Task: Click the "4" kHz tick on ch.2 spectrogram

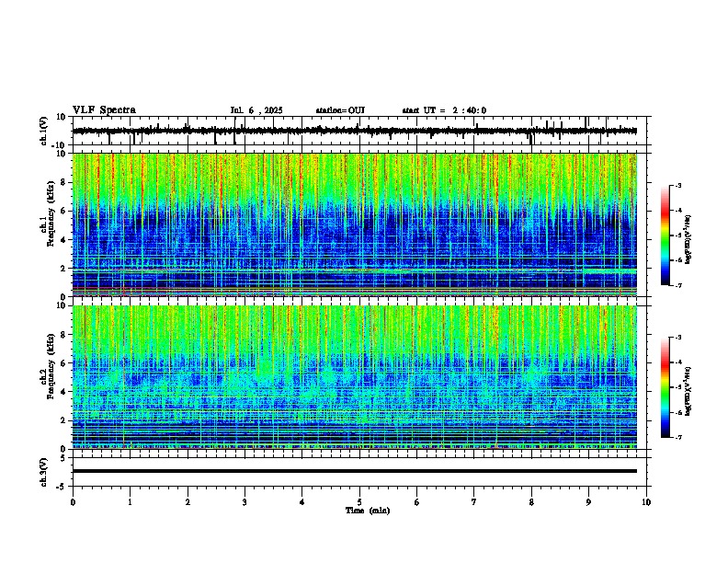Action: coord(63,392)
